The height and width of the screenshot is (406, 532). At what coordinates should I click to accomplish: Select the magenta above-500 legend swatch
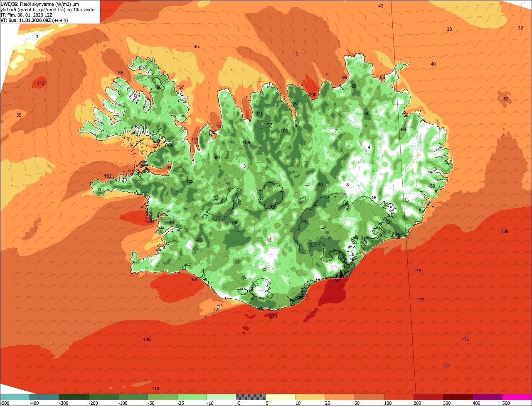517,396
